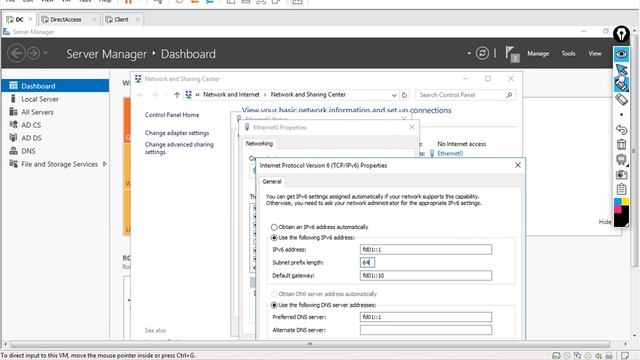The height and width of the screenshot is (360, 640).
Task: Select Dashboard in Server Manager sidebar
Action: 55,86
